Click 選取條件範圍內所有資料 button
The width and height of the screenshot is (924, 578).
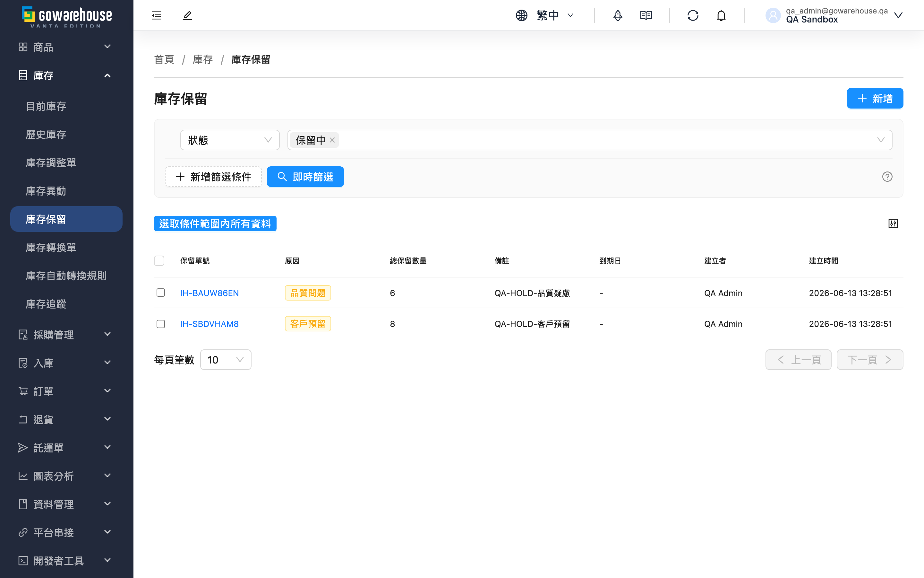pyautogui.click(x=215, y=223)
